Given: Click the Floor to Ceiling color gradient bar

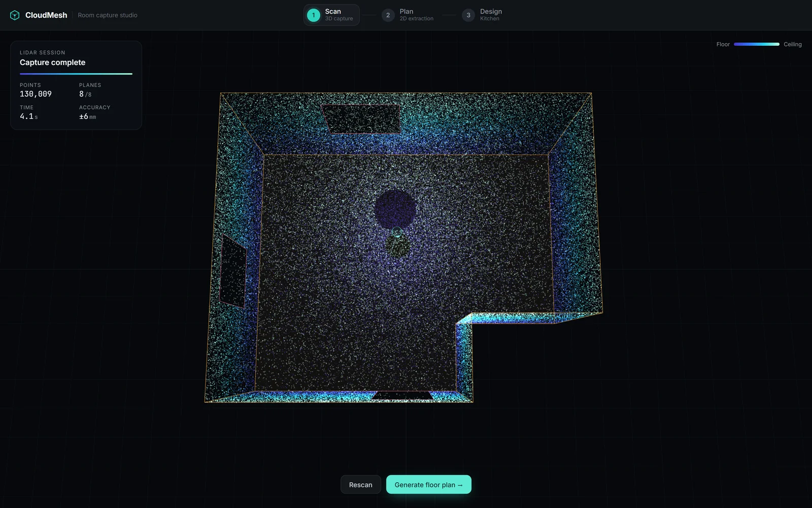Looking at the screenshot, I should [757, 44].
